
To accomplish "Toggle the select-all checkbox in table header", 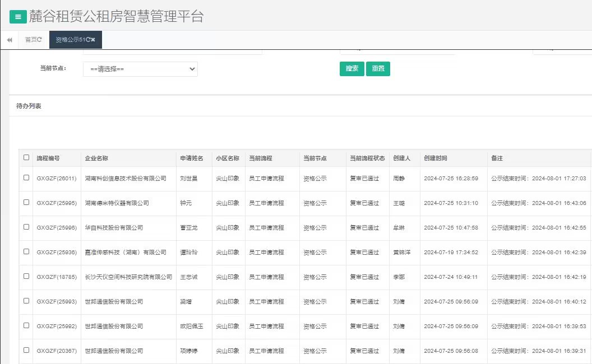I will (26, 158).
